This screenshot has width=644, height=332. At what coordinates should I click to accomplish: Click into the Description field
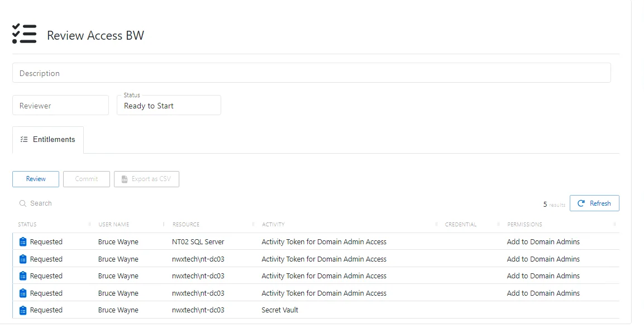point(312,73)
